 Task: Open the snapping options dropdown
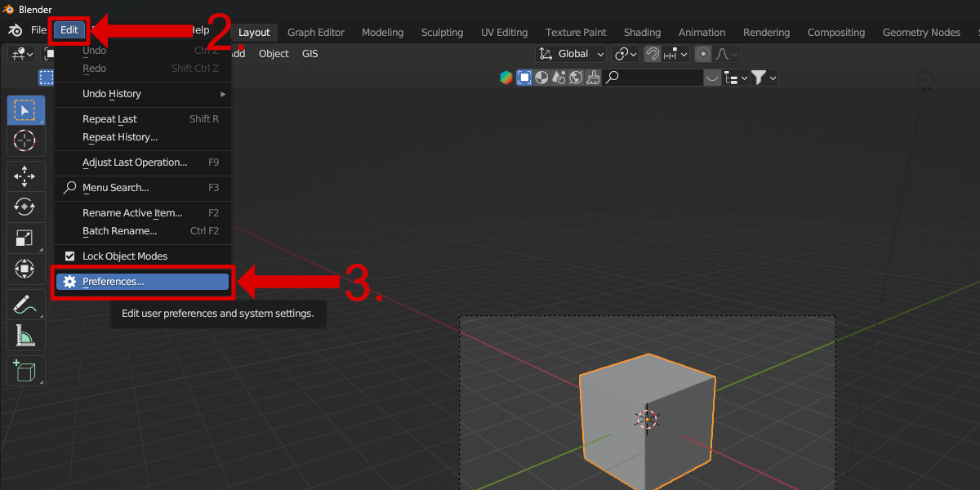[676, 54]
